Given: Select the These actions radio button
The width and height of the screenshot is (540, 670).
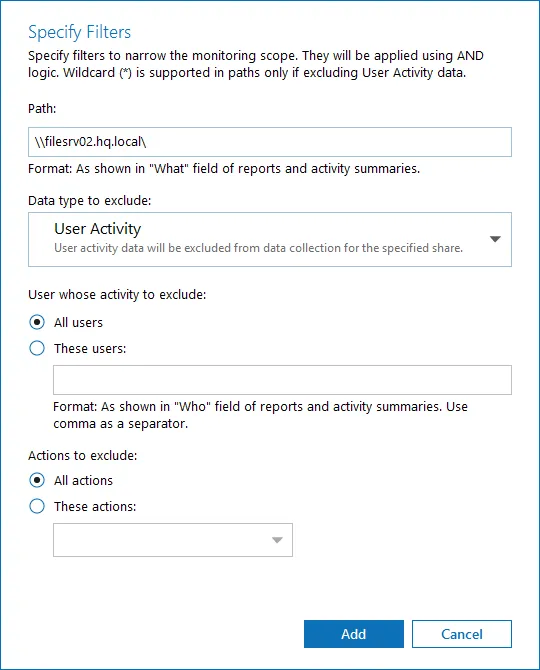Looking at the screenshot, I should [x=37, y=506].
